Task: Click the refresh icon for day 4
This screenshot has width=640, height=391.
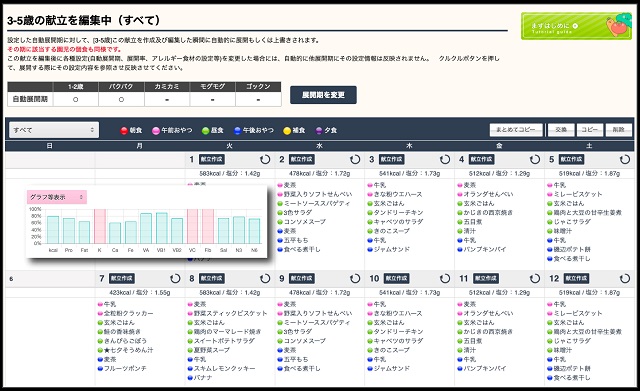Action: coord(535,160)
